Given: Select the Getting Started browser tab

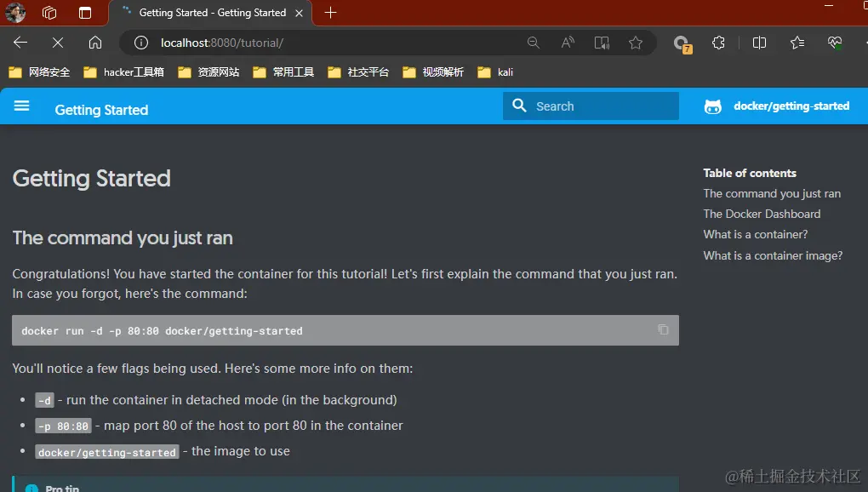Looking at the screenshot, I should (211, 13).
